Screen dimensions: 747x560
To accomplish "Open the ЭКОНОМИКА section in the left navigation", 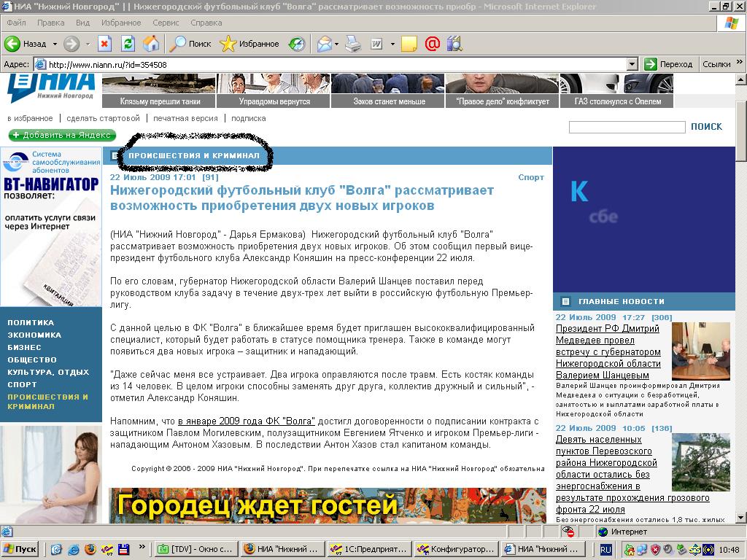I will click(x=34, y=335).
